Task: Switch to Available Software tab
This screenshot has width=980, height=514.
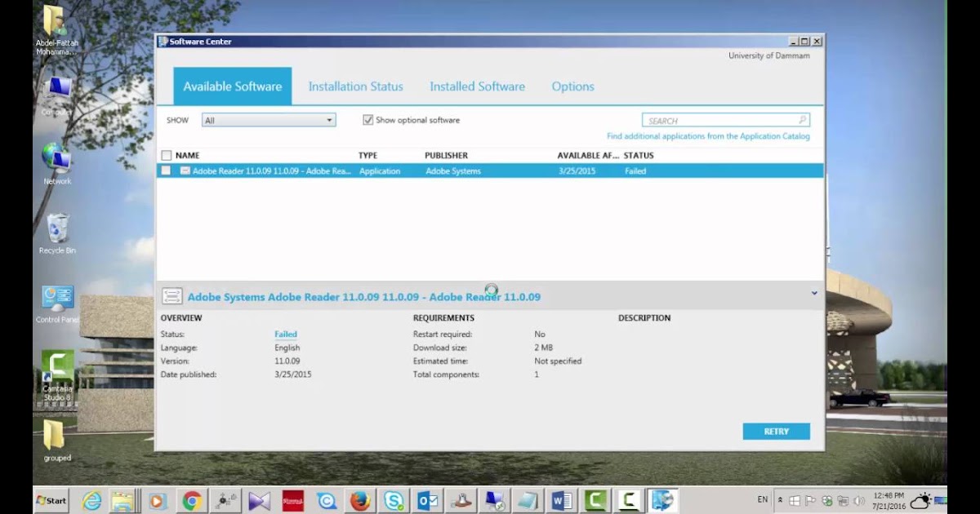Action: tap(233, 86)
